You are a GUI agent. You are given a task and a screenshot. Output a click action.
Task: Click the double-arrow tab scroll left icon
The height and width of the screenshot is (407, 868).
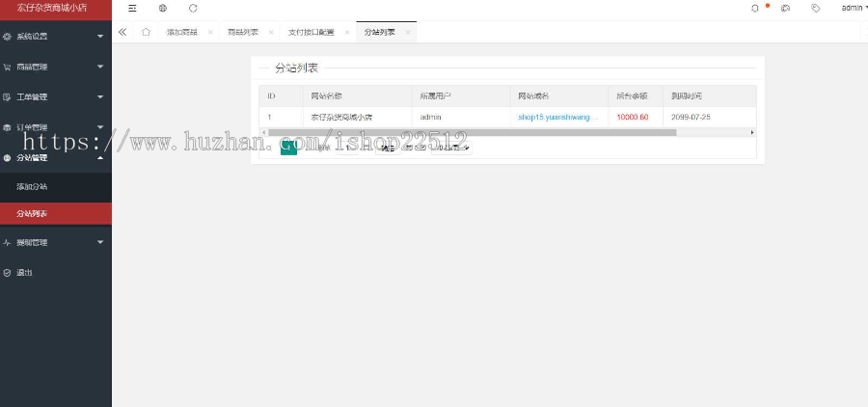coord(122,32)
